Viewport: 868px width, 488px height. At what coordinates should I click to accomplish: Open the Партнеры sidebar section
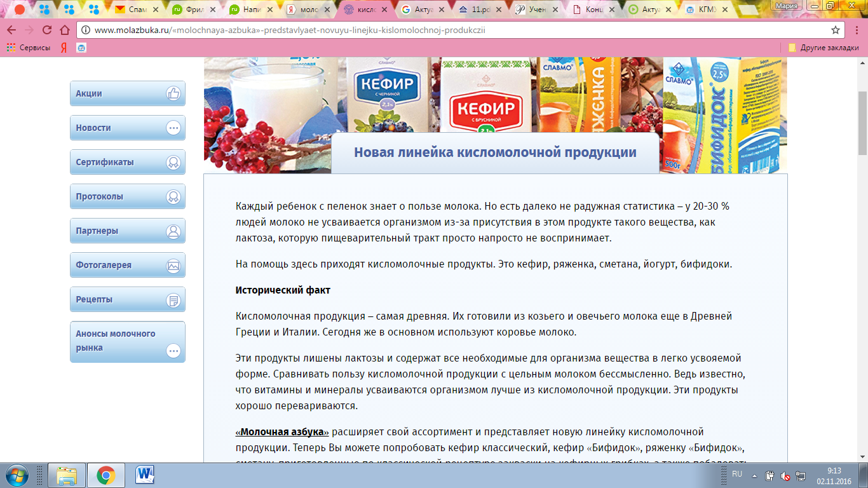click(x=128, y=231)
